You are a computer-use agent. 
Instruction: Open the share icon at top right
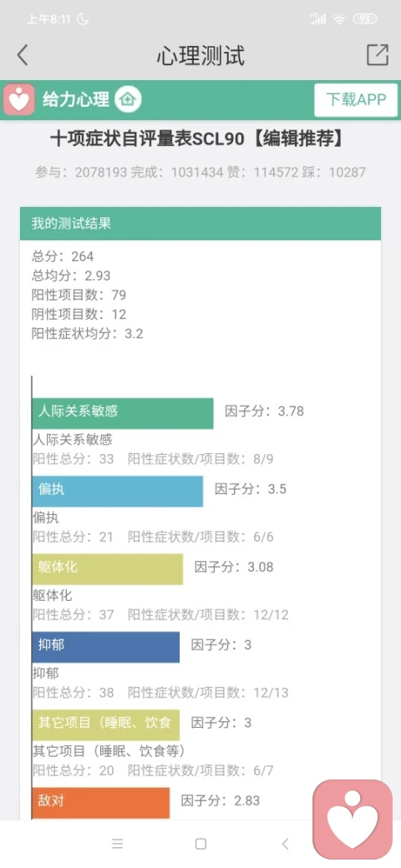(x=378, y=55)
